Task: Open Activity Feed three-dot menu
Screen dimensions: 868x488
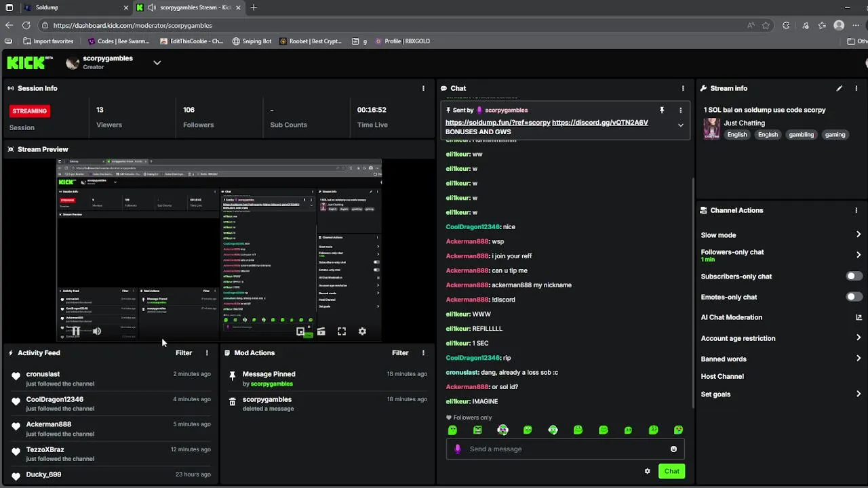Action: [x=207, y=352]
